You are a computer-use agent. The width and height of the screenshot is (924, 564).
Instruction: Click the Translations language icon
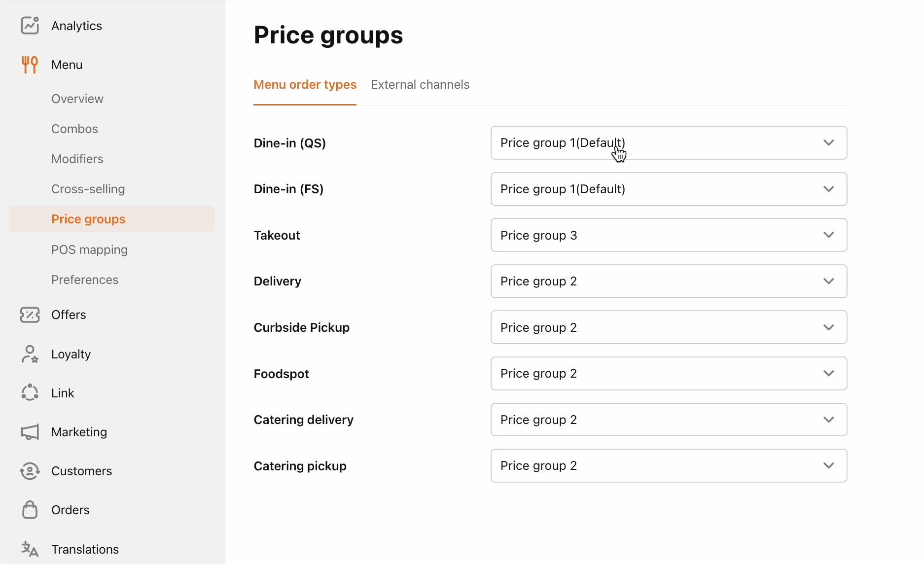pos(30,549)
